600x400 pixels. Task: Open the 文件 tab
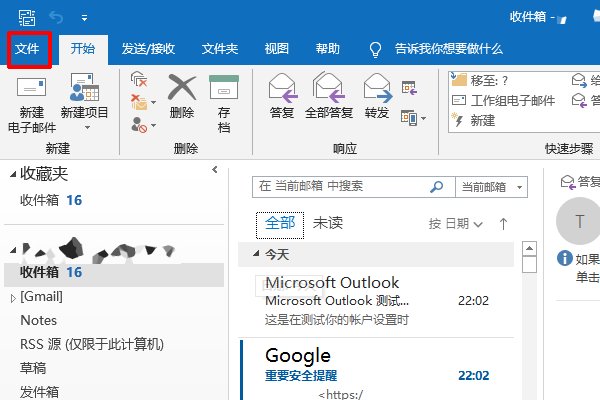pos(27,49)
